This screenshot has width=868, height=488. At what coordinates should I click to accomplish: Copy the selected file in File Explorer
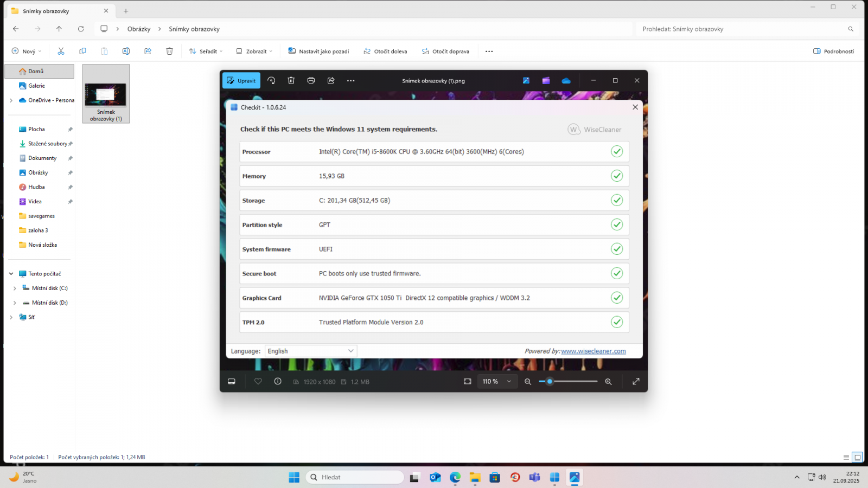coord(82,52)
